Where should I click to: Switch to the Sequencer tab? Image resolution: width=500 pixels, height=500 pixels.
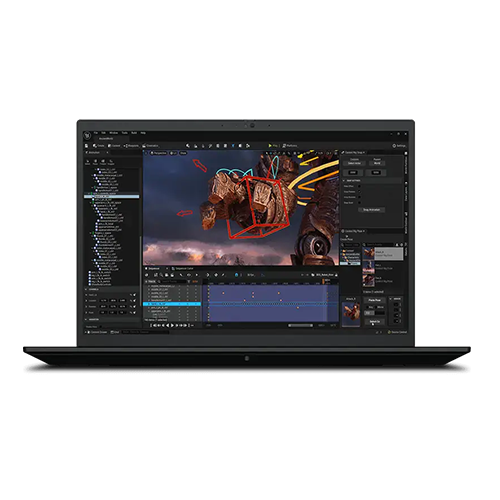pyautogui.click(x=154, y=268)
